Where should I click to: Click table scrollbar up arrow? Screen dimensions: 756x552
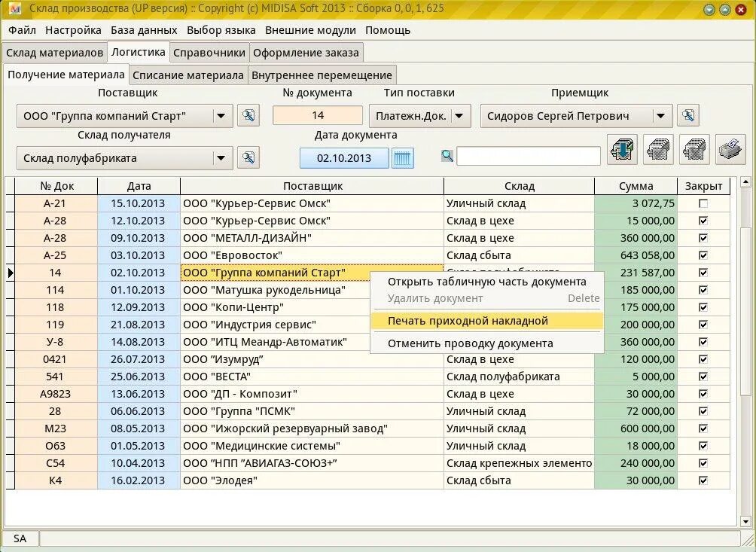745,181
